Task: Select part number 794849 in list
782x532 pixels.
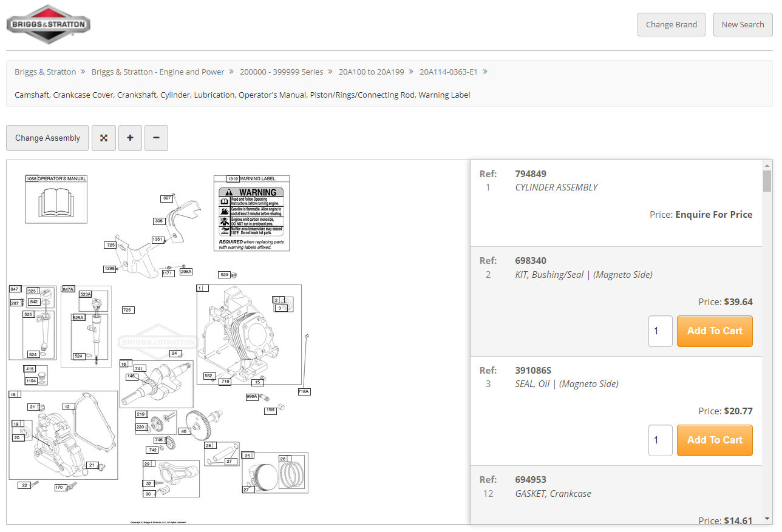Action: click(531, 173)
